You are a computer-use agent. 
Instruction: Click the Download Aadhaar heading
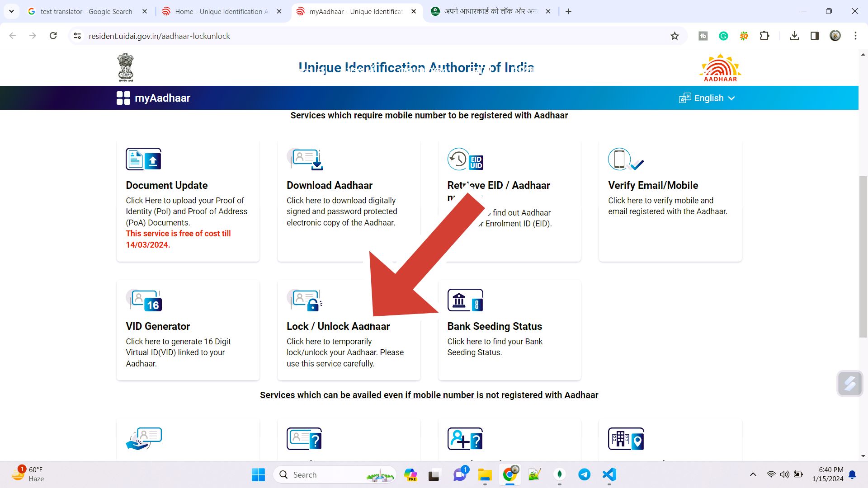pos(329,185)
